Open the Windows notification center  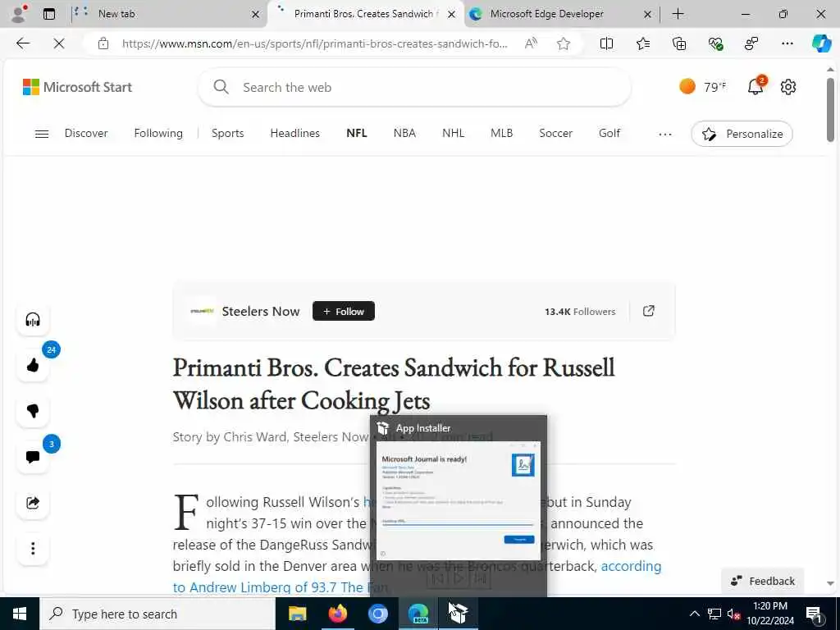coord(814,614)
